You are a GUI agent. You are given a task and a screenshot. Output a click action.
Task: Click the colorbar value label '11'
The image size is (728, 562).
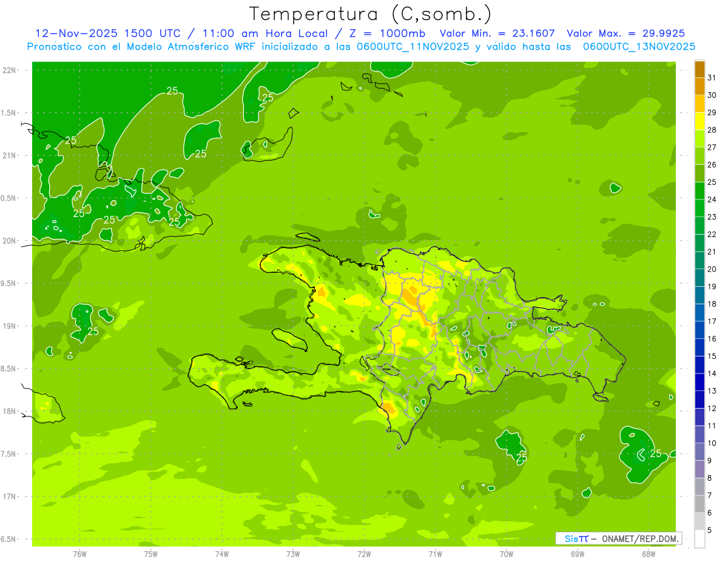pyautogui.click(x=712, y=426)
